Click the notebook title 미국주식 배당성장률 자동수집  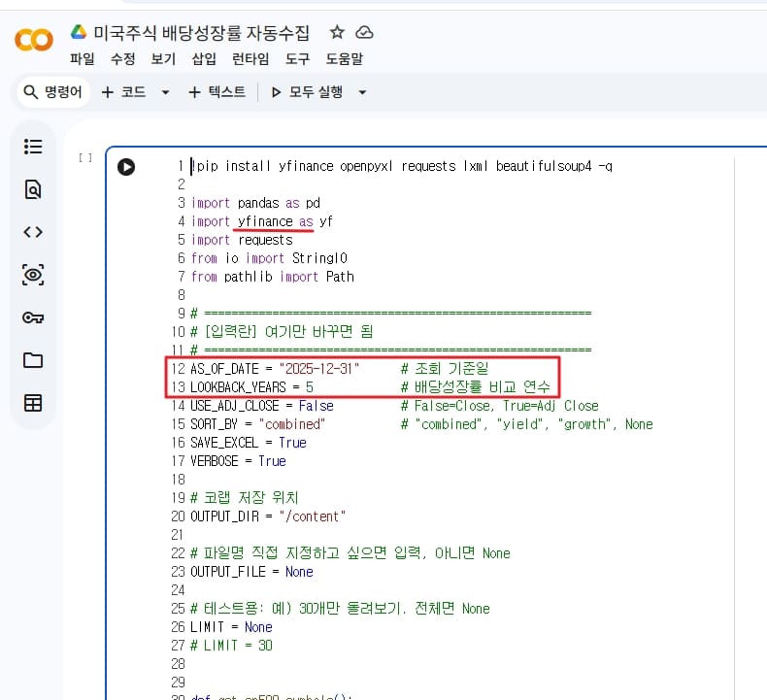[x=202, y=33]
